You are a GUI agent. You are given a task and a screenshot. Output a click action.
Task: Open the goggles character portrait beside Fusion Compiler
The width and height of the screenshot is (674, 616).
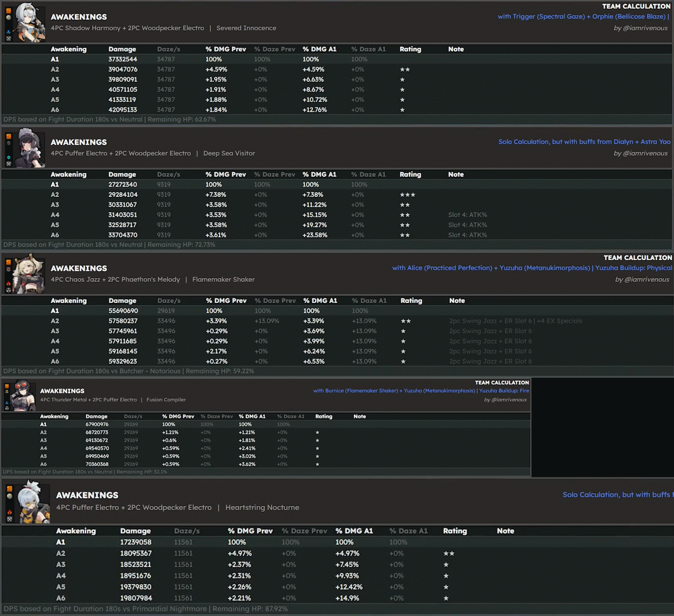(x=24, y=395)
